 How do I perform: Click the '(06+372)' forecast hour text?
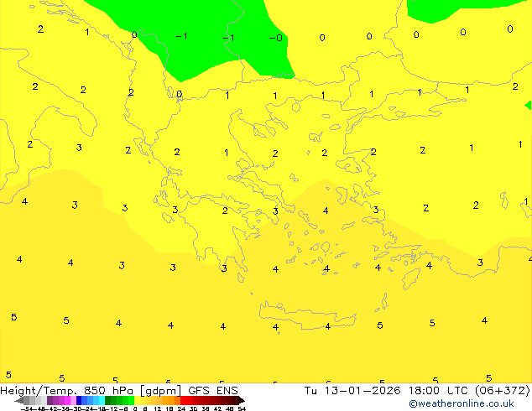point(502,391)
